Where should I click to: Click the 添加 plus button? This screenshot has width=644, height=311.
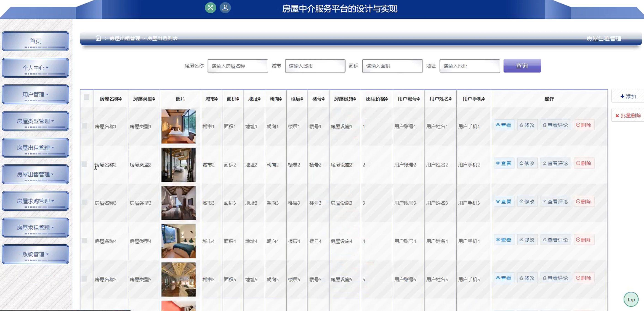(x=628, y=96)
